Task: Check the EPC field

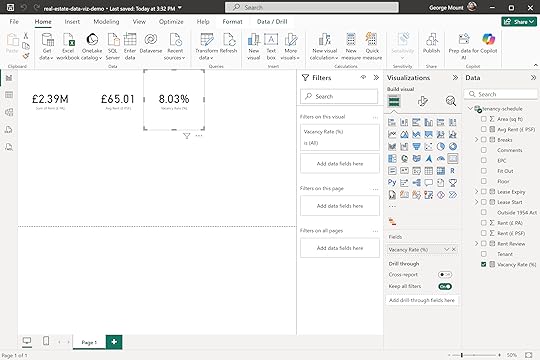Action: pos(484,161)
